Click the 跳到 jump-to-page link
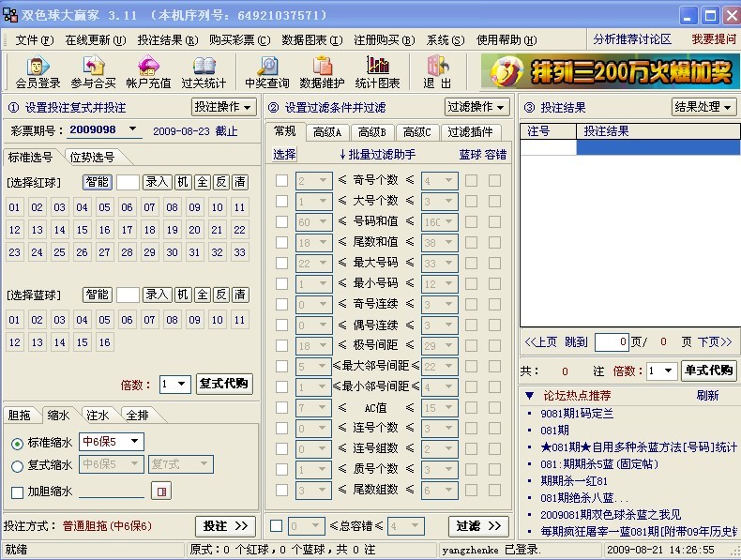 pos(576,341)
